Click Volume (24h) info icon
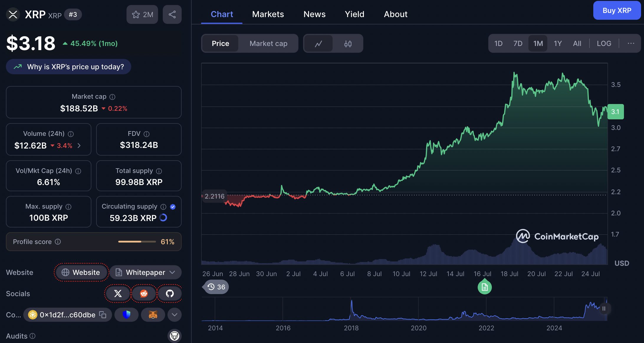644x343 pixels. tap(71, 134)
